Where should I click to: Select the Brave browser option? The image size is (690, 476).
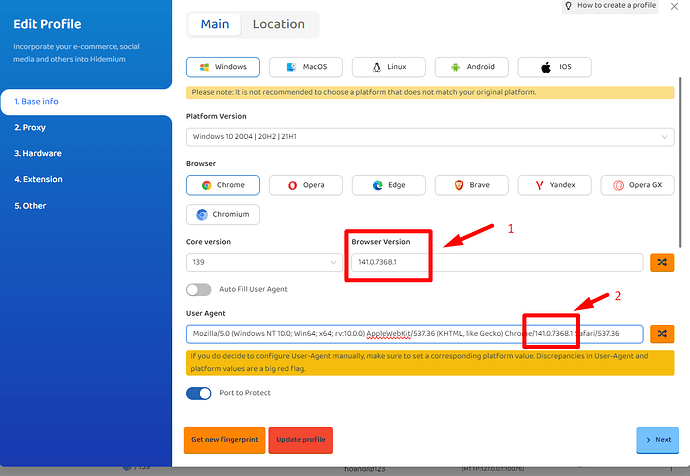(472, 185)
